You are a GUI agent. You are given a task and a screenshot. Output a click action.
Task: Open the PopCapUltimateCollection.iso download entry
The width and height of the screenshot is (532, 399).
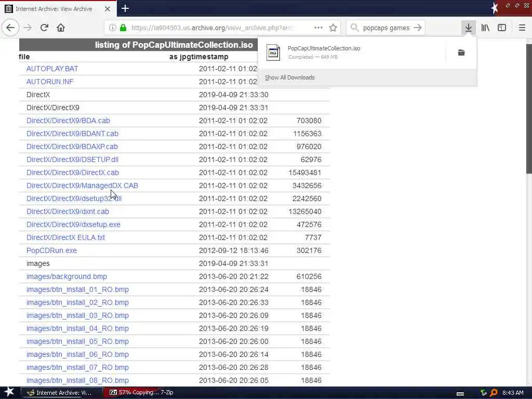(x=352, y=52)
